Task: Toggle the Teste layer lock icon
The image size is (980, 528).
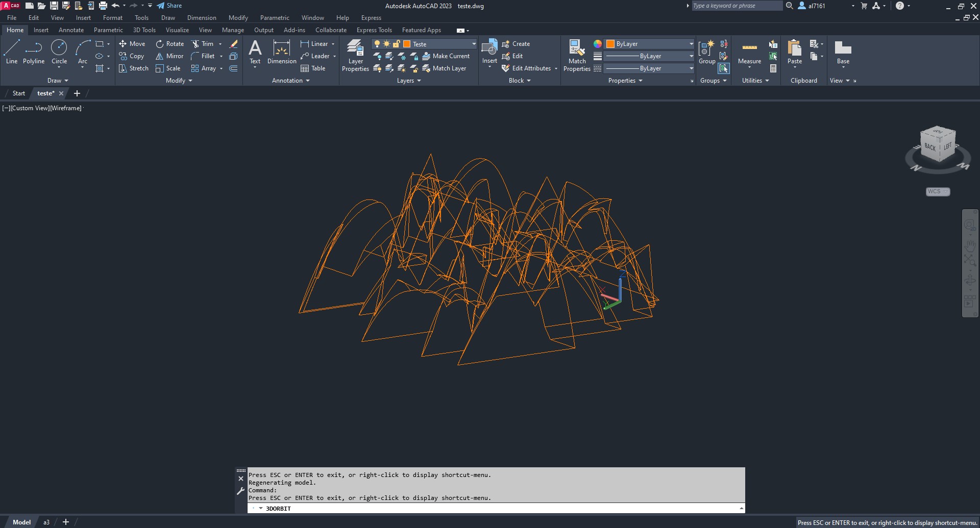Action: (x=396, y=44)
